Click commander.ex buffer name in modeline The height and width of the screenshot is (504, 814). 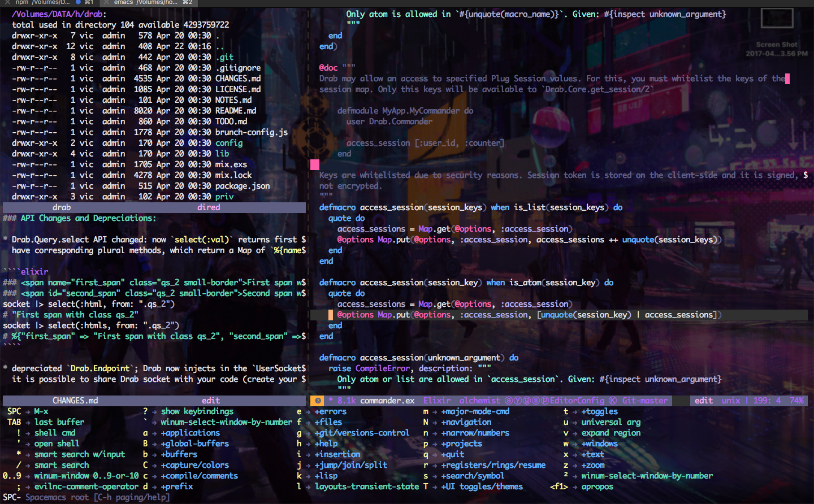(387, 401)
